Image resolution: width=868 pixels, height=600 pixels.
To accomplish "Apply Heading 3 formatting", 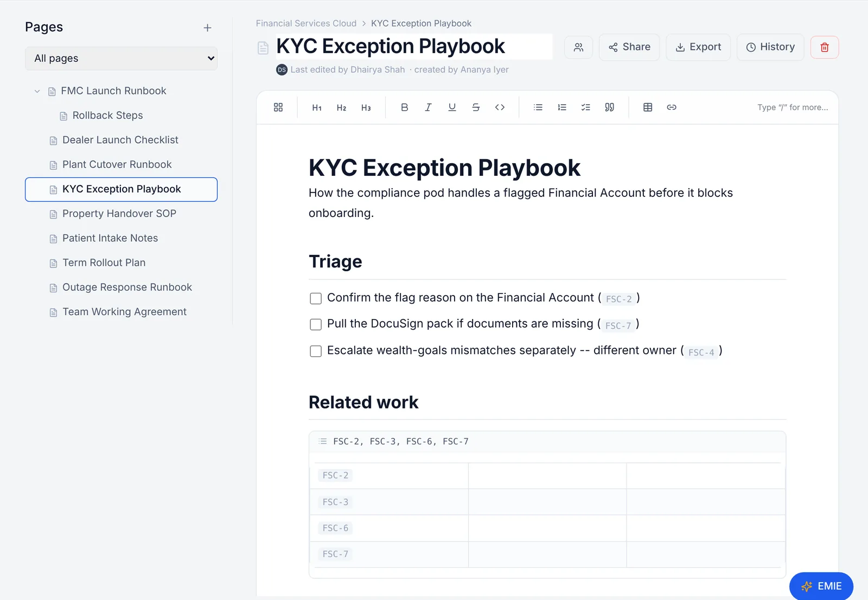I will (366, 107).
